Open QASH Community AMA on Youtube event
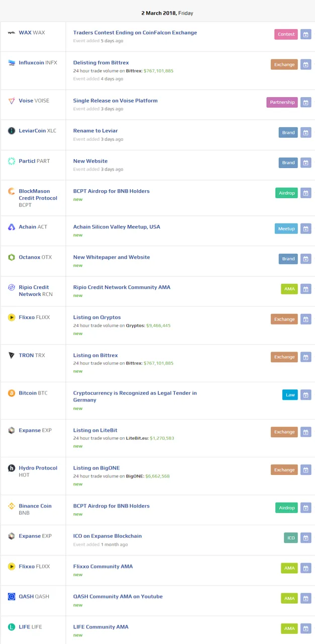 (118, 597)
